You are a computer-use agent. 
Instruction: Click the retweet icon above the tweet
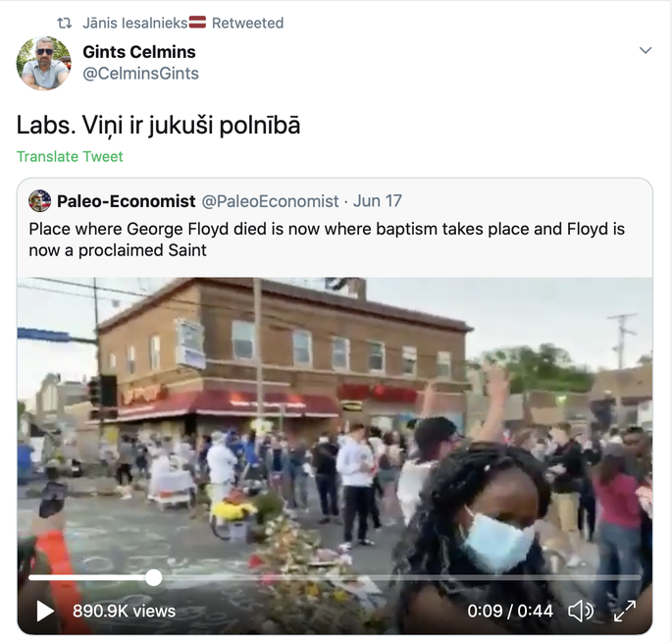65,23
